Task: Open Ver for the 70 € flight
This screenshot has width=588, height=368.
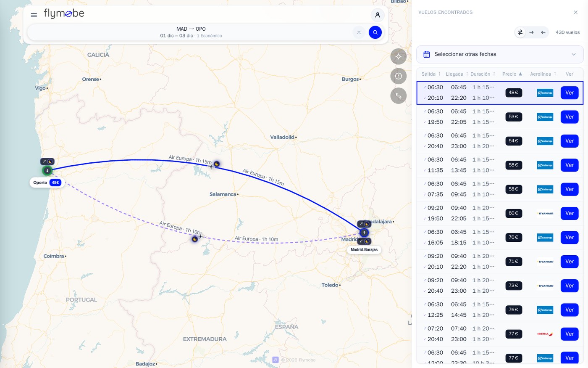Action: [x=570, y=238]
